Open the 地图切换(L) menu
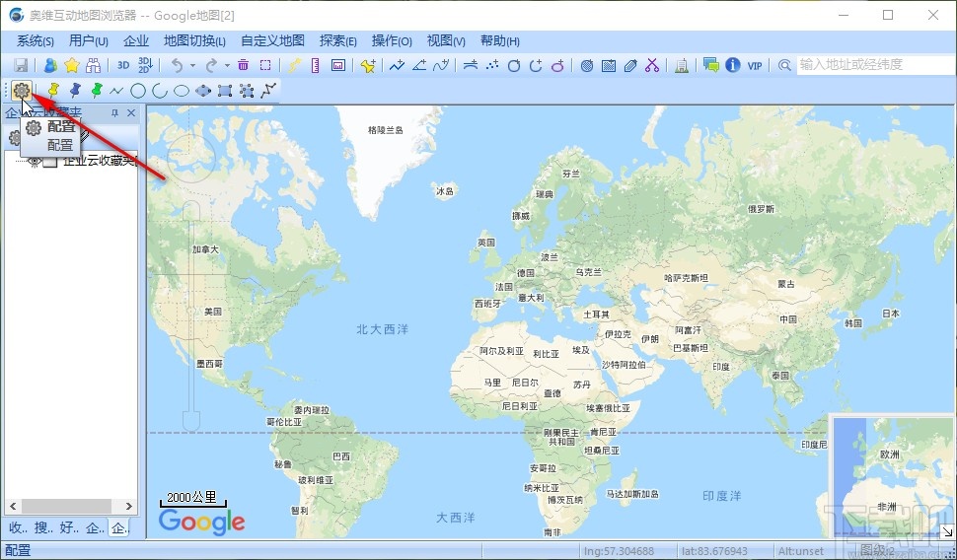The width and height of the screenshot is (957, 560). 194,40
